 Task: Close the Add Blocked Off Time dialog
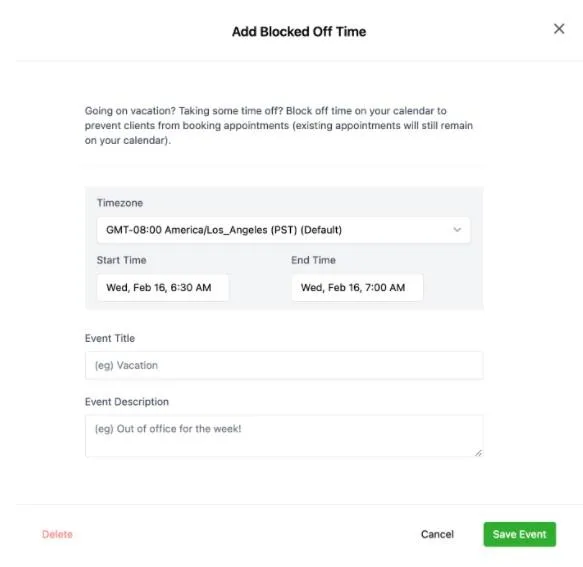(559, 29)
